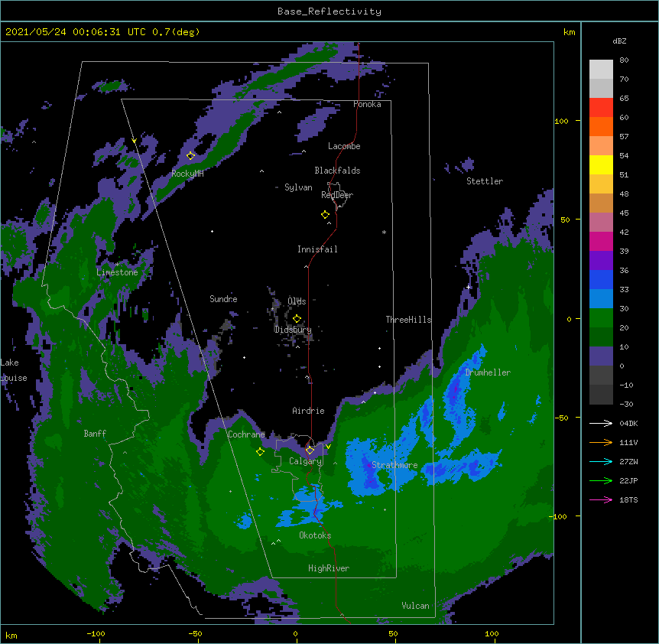The height and width of the screenshot is (644, 659).
Task: Click the Limestone label
Action: (117, 272)
